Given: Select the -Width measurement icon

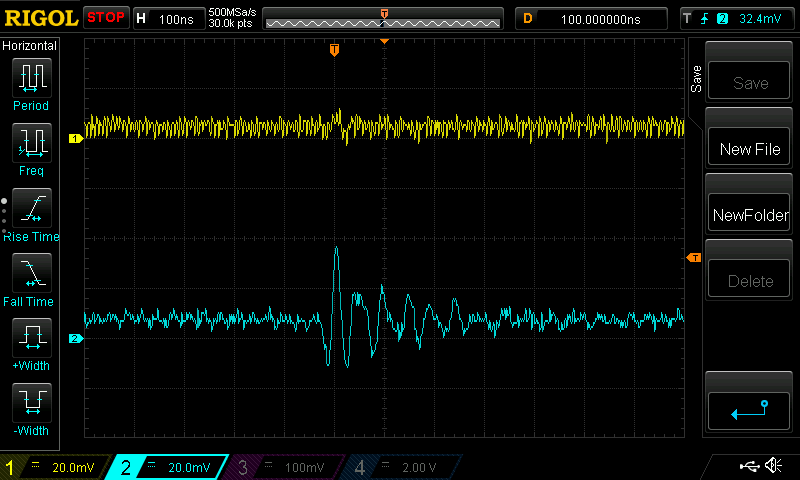Looking at the screenshot, I should coord(32,402).
